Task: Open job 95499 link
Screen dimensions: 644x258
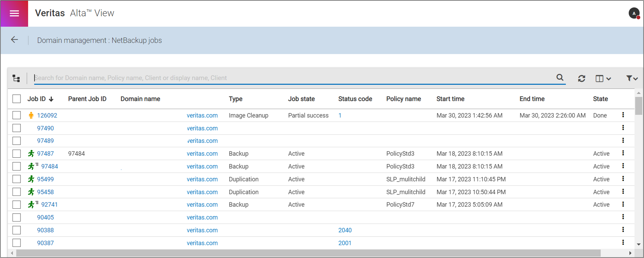Action: point(46,179)
